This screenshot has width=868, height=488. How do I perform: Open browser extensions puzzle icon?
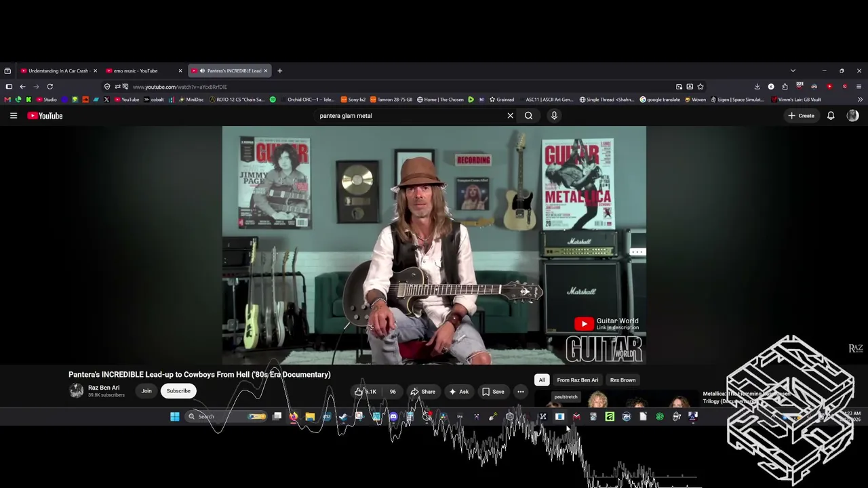[x=785, y=87]
